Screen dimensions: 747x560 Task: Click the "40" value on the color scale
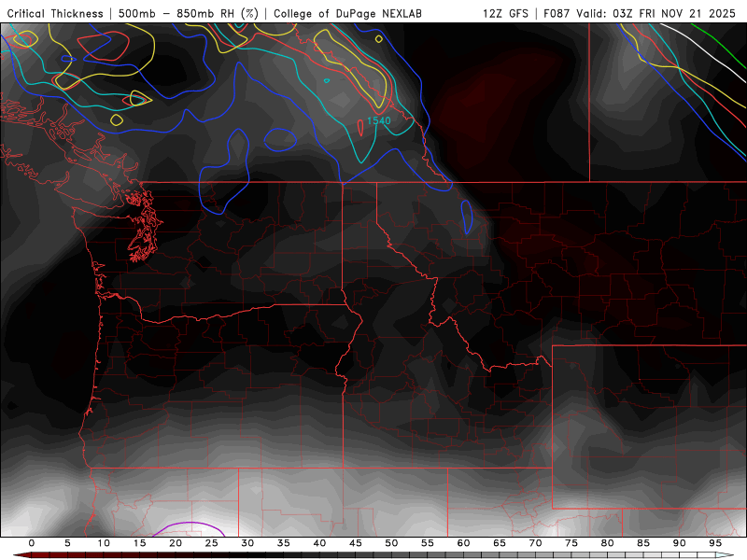319,543
